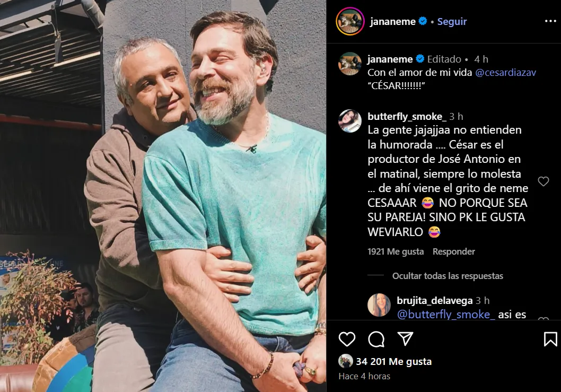
Task: Open jananeme's story ring profile picture
Action: coord(350,21)
